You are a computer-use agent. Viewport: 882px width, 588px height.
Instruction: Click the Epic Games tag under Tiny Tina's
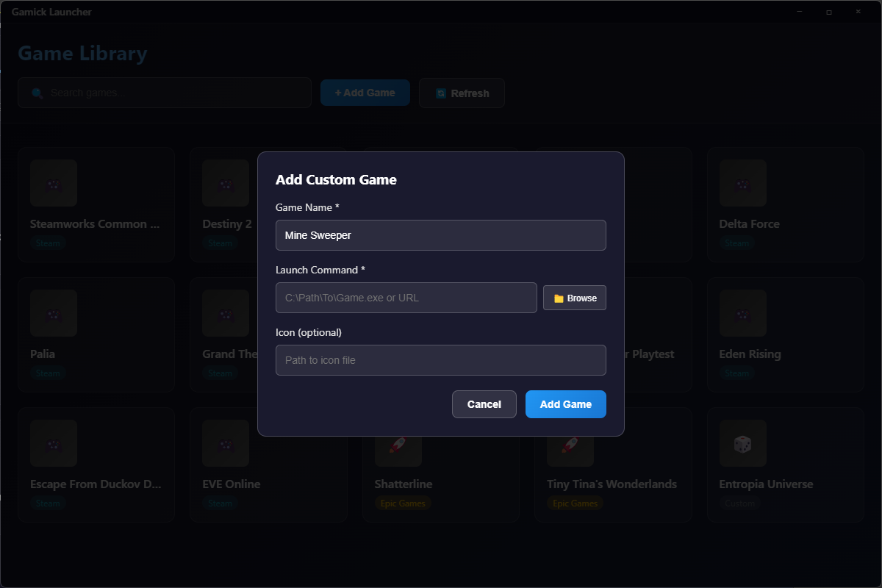pyautogui.click(x=575, y=503)
